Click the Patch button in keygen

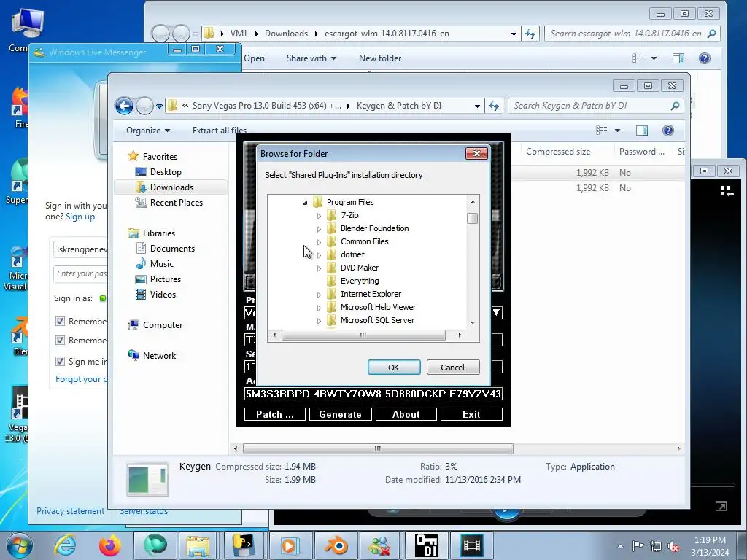[x=275, y=414]
